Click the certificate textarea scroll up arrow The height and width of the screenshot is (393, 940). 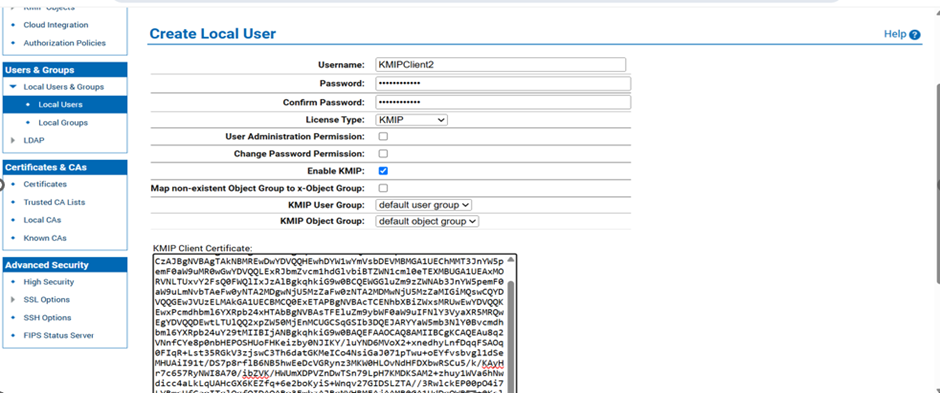point(511,259)
